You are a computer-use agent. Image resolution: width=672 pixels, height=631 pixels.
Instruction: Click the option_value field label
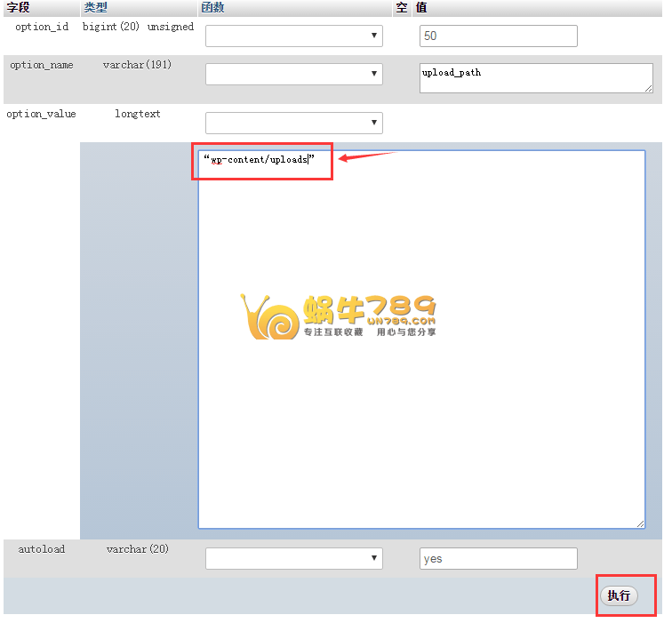pyautogui.click(x=41, y=115)
